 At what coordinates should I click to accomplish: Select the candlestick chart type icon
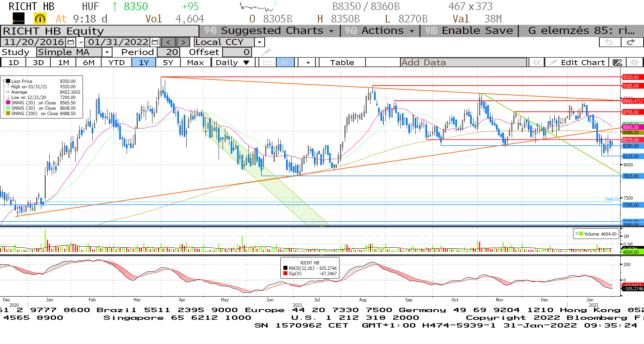click(285, 62)
